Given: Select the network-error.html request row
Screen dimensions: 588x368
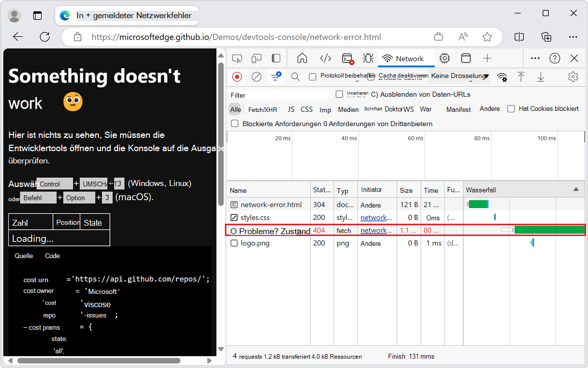Looking at the screenshot, I should coord(271,205).
